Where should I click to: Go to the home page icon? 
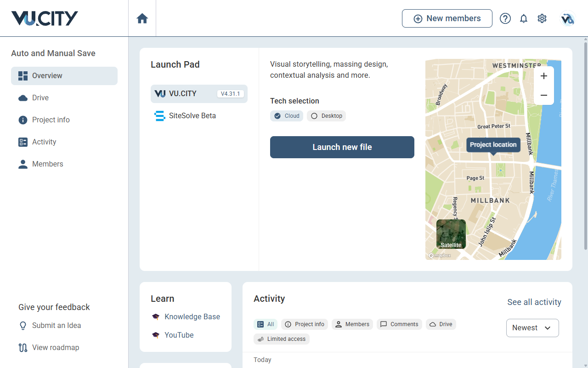142,18
